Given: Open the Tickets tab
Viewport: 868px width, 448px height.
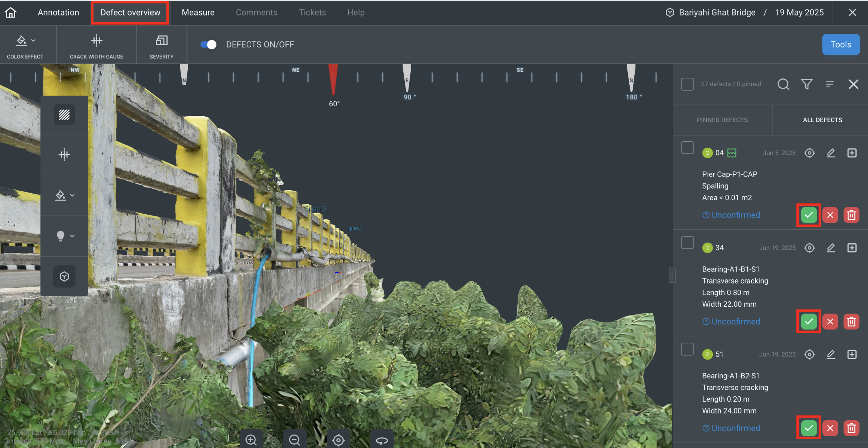Looking at the screenshot, I should pyautogui.click(x=312, y=13).
